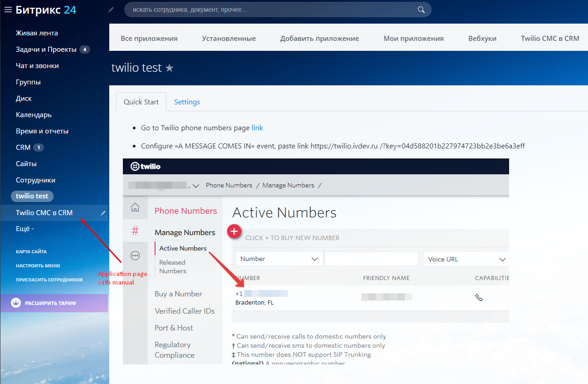Viewport: 588px width, 384px height.
Task: Expand the blurred account dropdown chevron in Twilio
Action: tap(196, 186)
